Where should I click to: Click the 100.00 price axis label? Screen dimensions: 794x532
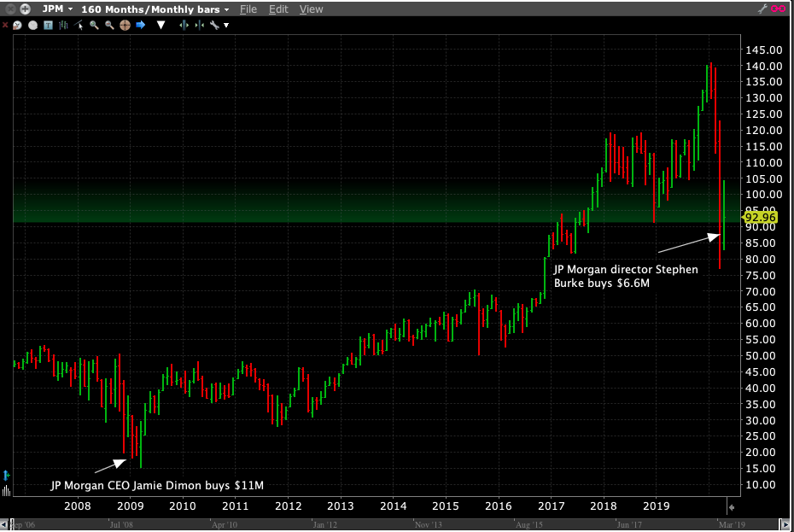763,195
